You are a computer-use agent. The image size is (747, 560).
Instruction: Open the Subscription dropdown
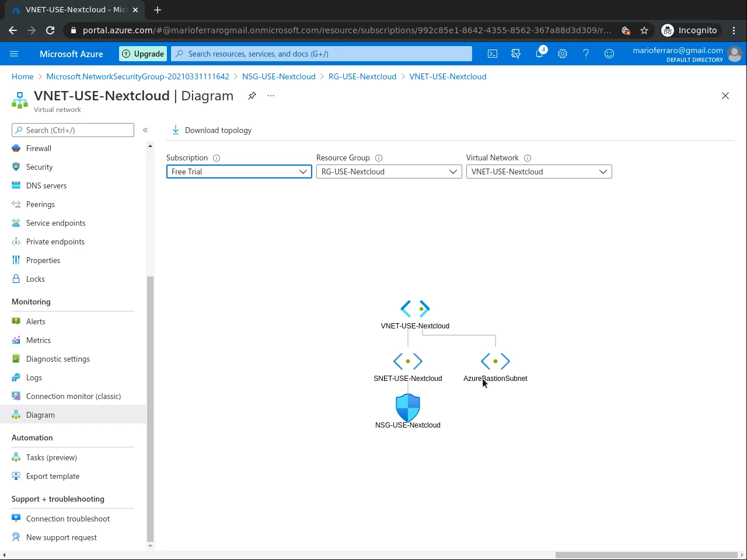[x=239, y=171]
